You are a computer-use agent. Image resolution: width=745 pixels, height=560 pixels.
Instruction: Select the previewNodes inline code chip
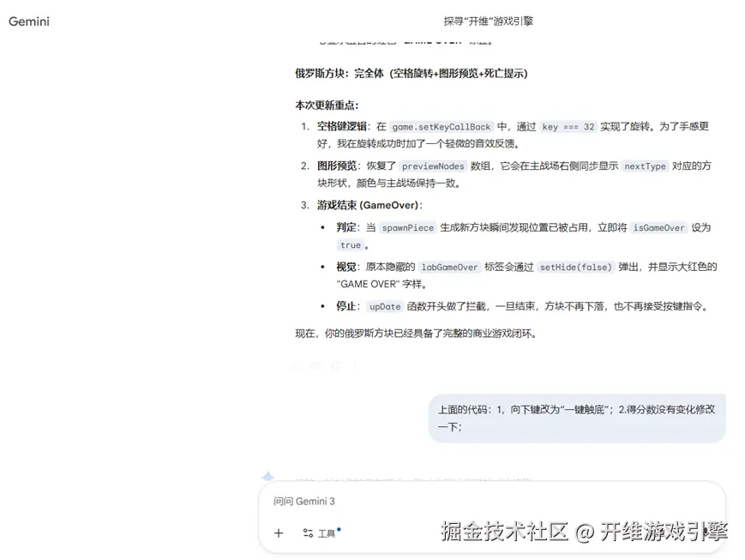[432, 166]
